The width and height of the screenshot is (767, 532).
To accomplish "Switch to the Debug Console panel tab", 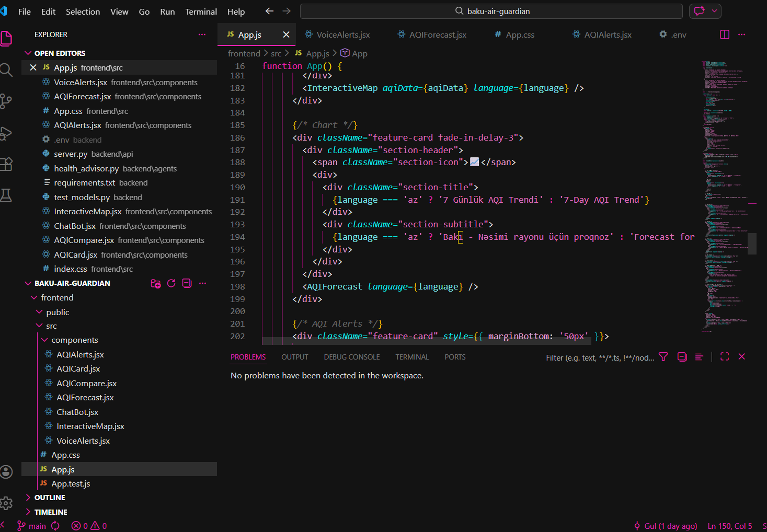I will click(x=351, y=357).
